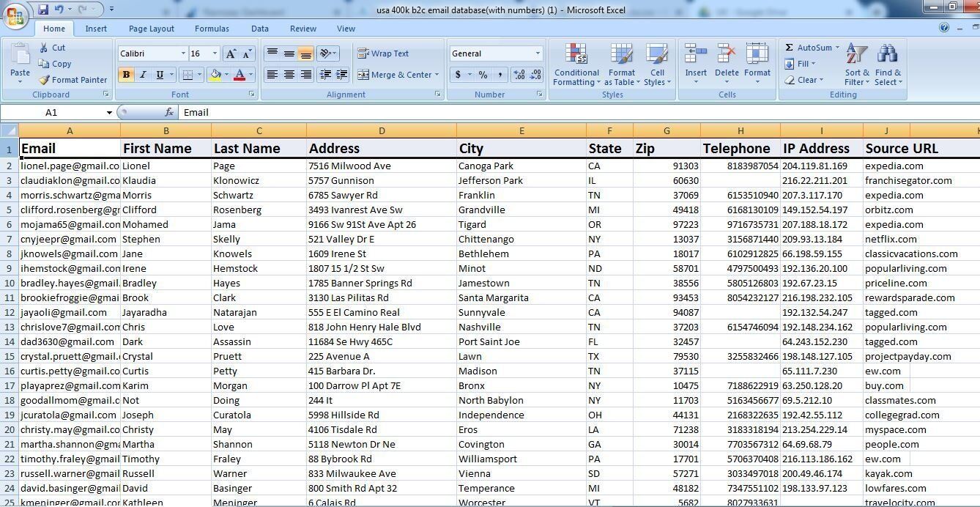Open Excel Help question mark
The height and width of the screenshot is (507, 980).
(944, 28)
